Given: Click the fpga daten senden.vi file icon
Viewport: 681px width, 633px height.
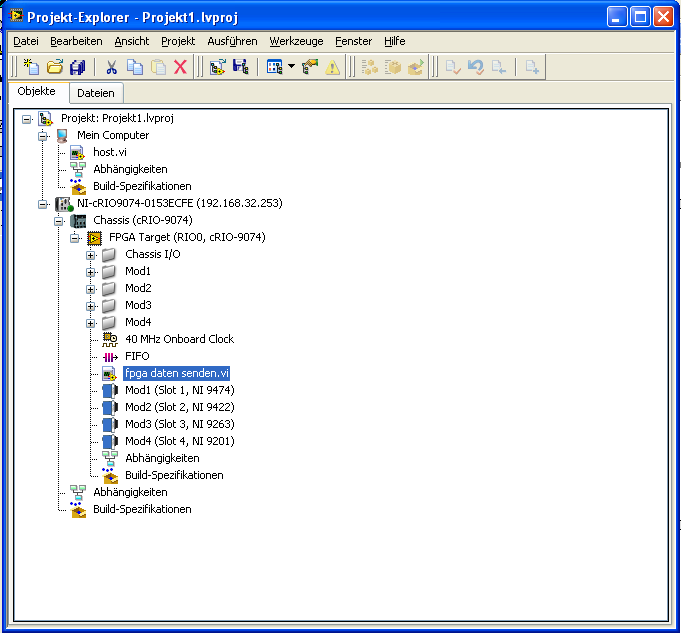Looking at the screenshot, I should pos(109,374).
